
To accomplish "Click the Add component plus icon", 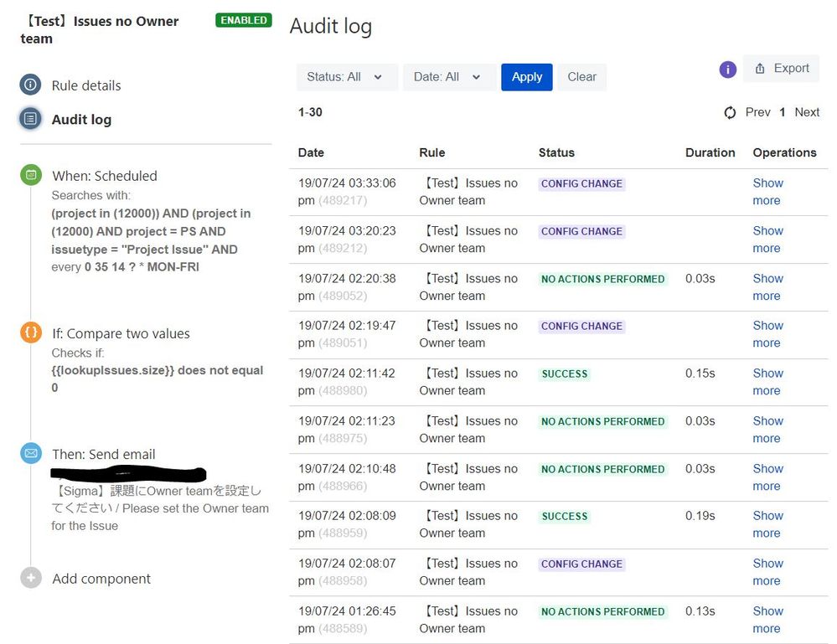I will [x=31, y=577].
